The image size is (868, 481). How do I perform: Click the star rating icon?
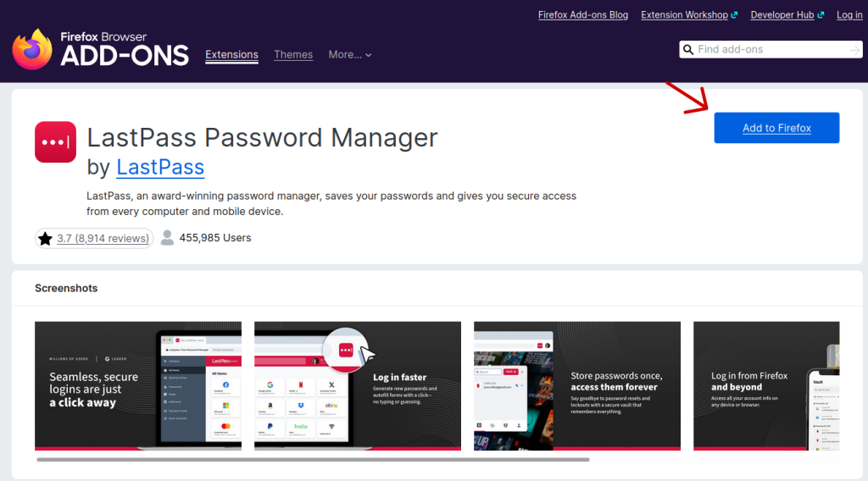[46, 238]
